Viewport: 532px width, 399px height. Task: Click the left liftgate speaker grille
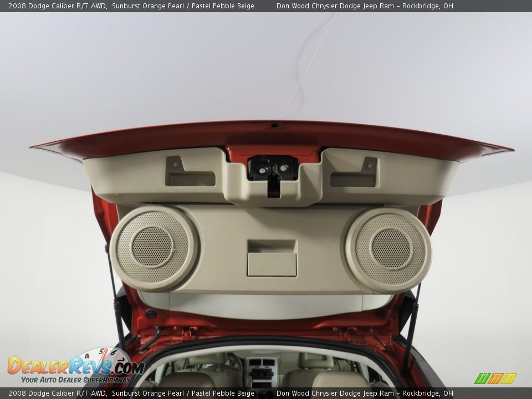[x=152, y=247]
